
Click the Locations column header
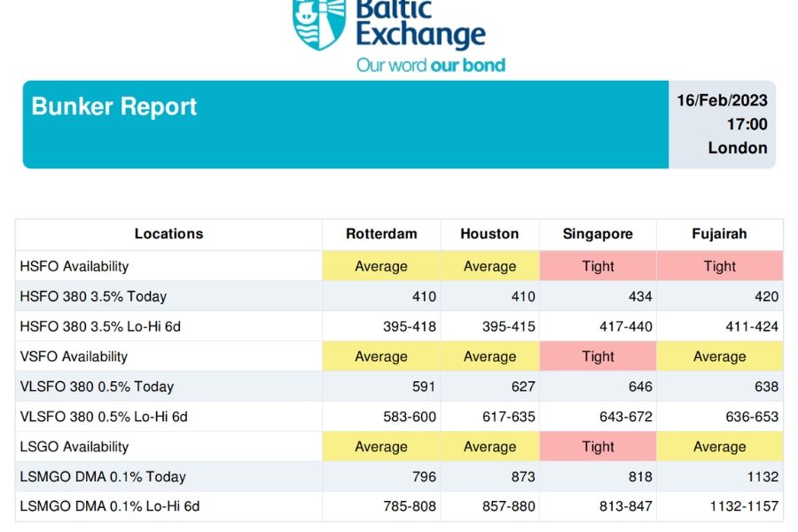[168, 234]
